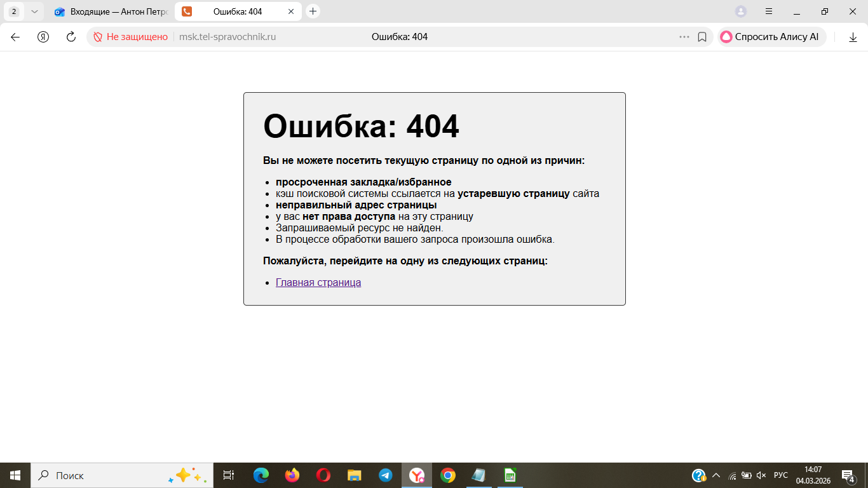Check battery status in the tray
868x488 pixels.
[x=747, y=475]
